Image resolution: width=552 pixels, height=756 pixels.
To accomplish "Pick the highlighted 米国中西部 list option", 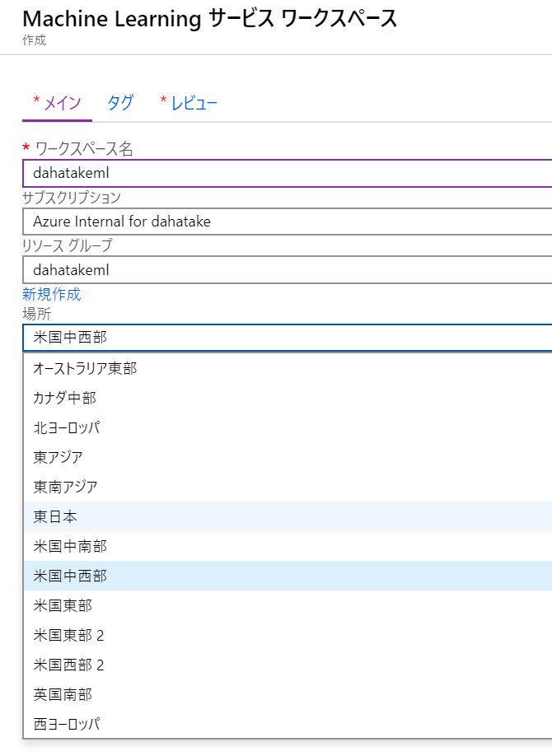I will point(288,576).
